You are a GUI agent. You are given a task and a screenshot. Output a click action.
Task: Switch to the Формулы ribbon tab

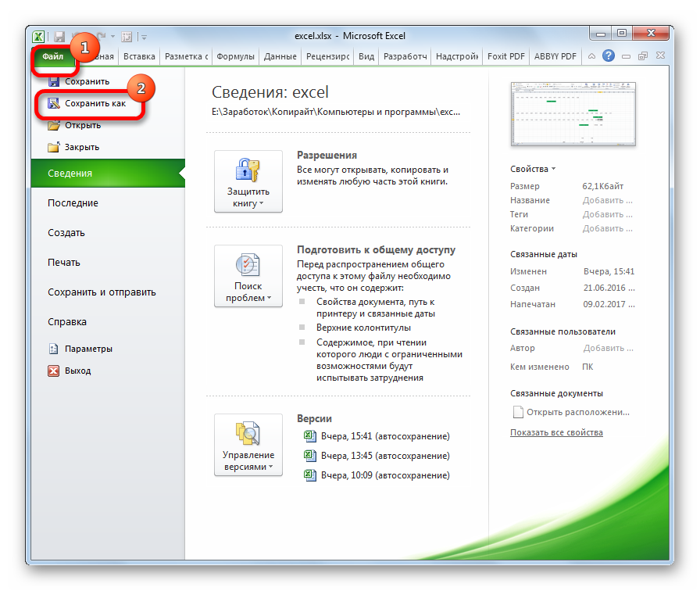coord(235,56)
